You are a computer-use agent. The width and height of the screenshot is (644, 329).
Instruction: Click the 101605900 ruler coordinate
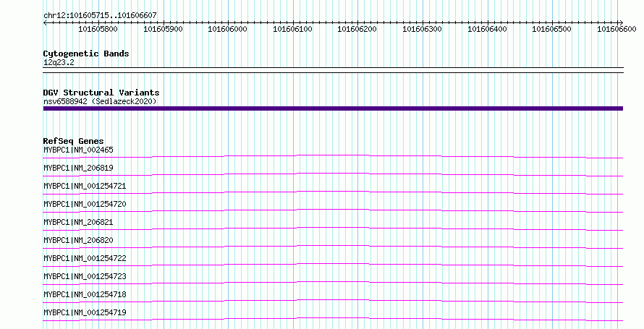coord(163,29)
